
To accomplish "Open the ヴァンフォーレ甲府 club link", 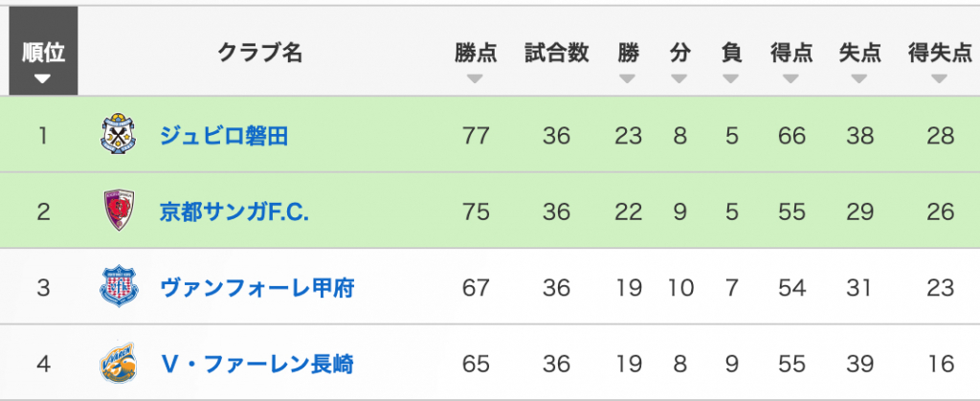I will coord(256,288).
